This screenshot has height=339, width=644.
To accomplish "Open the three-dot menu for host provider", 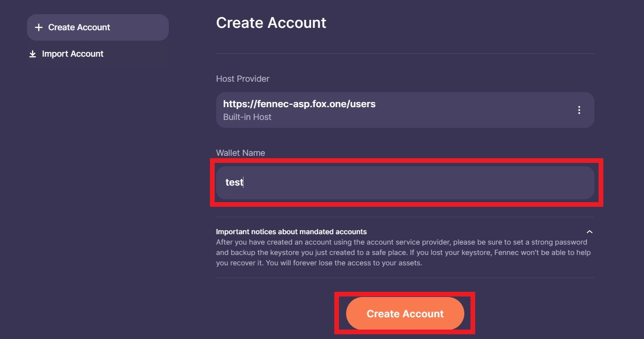I will click(579, 110).
